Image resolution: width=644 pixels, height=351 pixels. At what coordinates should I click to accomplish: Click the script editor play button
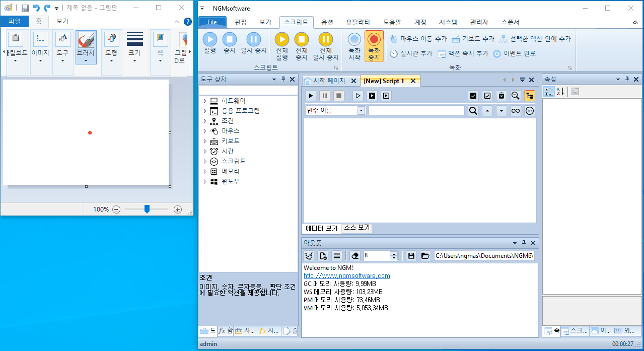(311, 95)
